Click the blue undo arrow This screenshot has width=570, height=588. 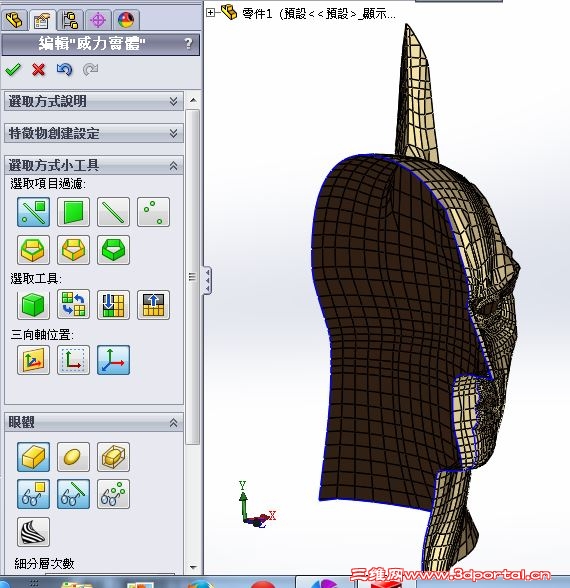click(64, 69)
